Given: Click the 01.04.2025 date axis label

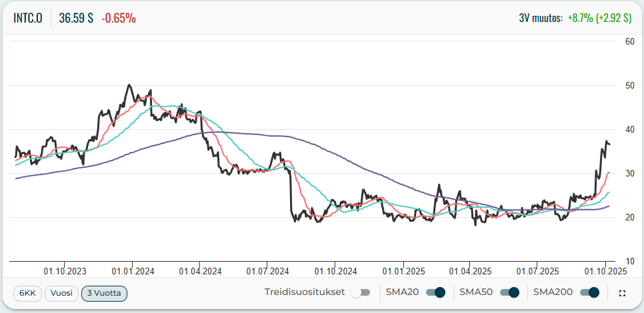Looking at the screenshot, I should (x=469, y=271).
